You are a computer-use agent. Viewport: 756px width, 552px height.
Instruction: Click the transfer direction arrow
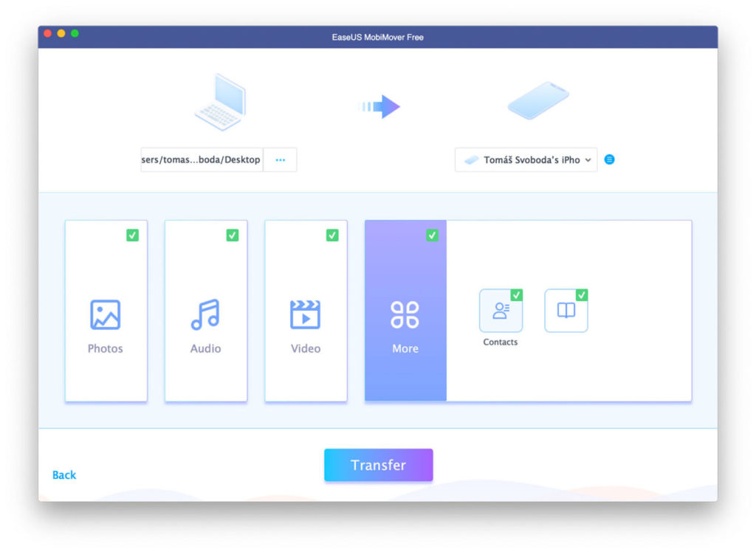point(380,106)
